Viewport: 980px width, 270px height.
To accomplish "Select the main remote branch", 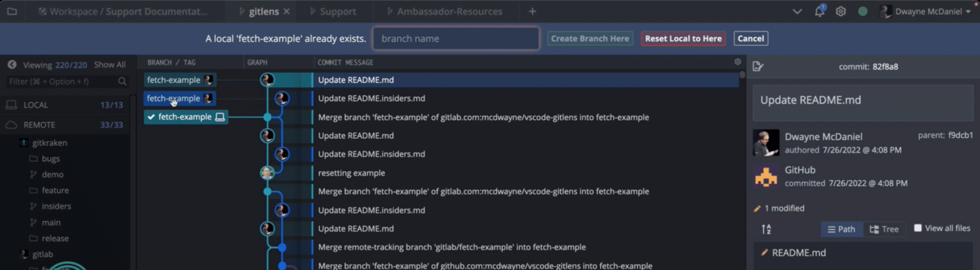I will 51,222.
